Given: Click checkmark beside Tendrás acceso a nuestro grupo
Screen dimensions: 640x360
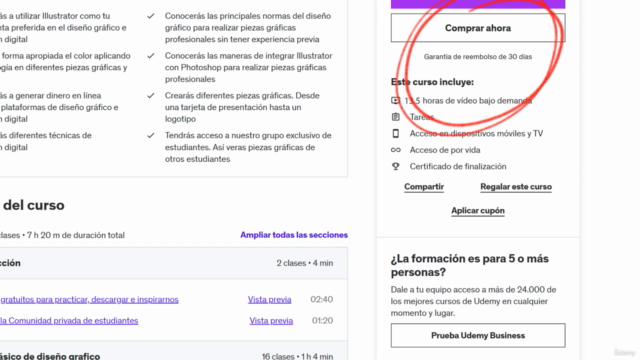Looking at the screenshot, I should tap(151, 135).
